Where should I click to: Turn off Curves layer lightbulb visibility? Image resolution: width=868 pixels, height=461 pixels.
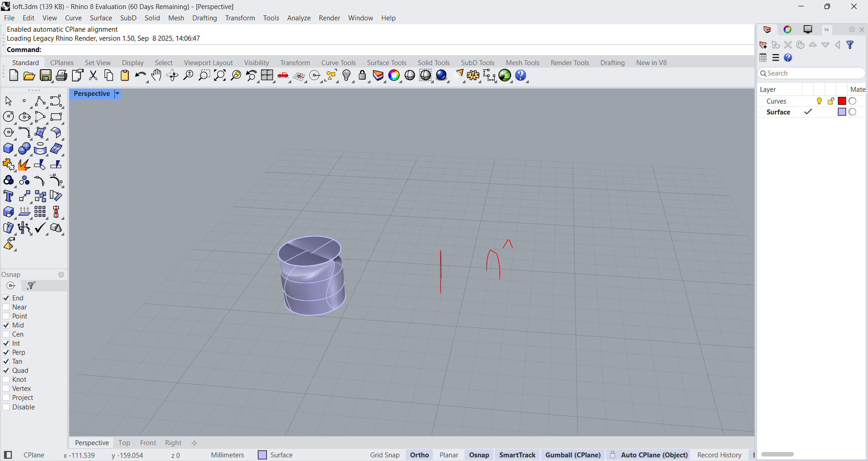click(819, 101)
